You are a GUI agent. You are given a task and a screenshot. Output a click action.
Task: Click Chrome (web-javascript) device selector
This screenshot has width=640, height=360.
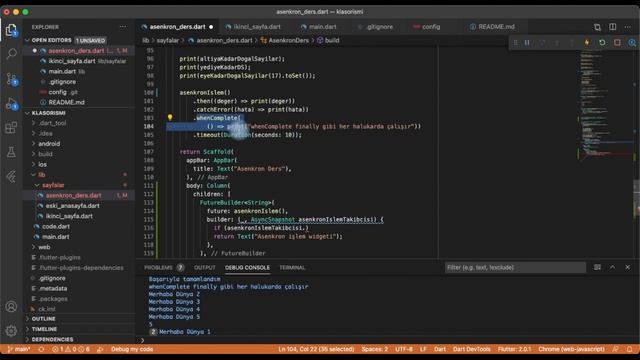(x=571, y=349)
